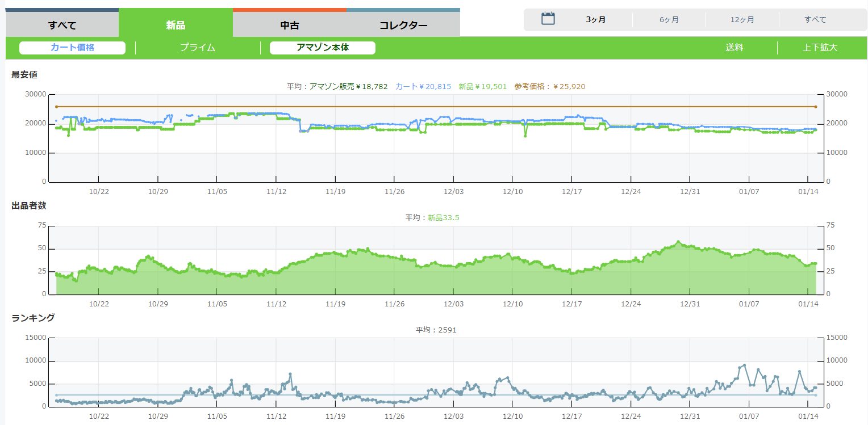Screen dimensions: 868x425
Task: Click the 参考価格 legend label
Action: (549, 87)
